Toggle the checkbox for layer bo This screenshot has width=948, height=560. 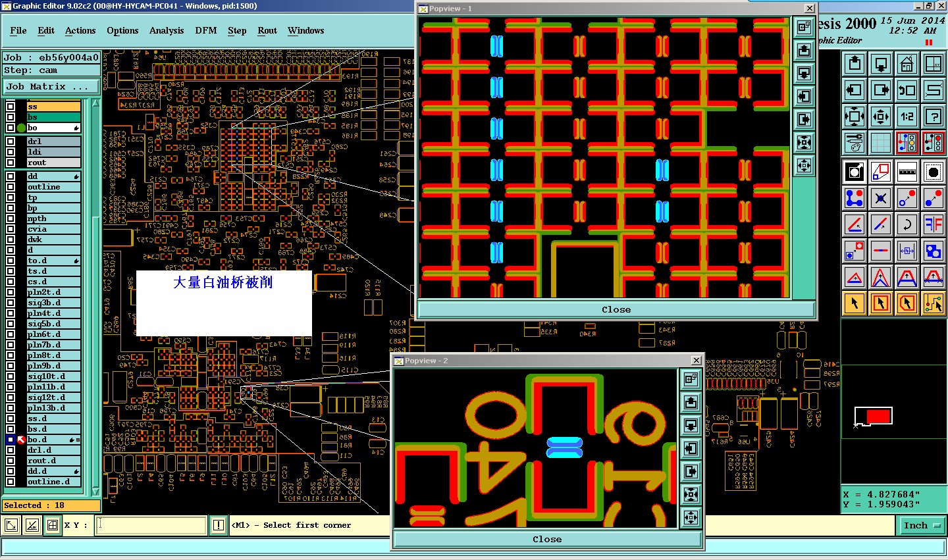pos(11,128)
